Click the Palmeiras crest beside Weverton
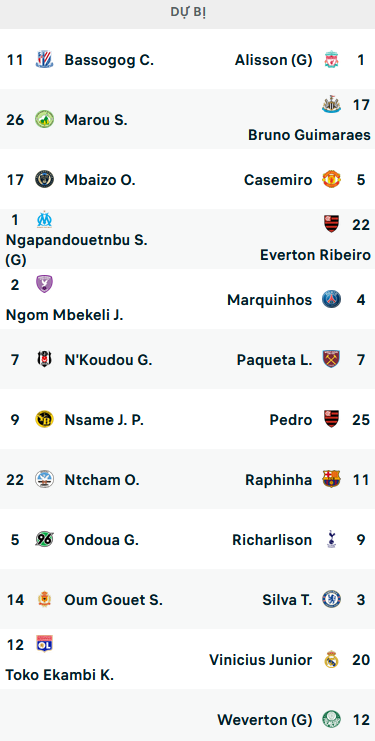 [x=331, y=720]
